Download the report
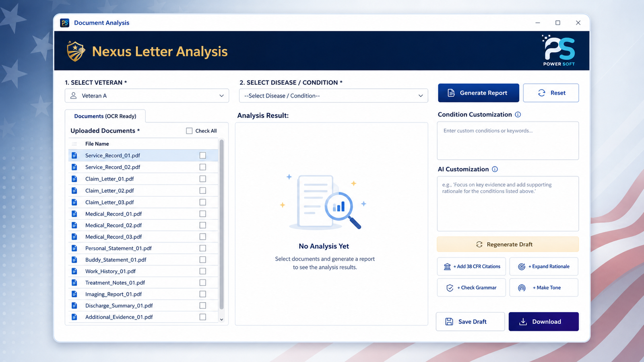Image resolution: width=644 pixels, height=362 pixels. (544, 322)
